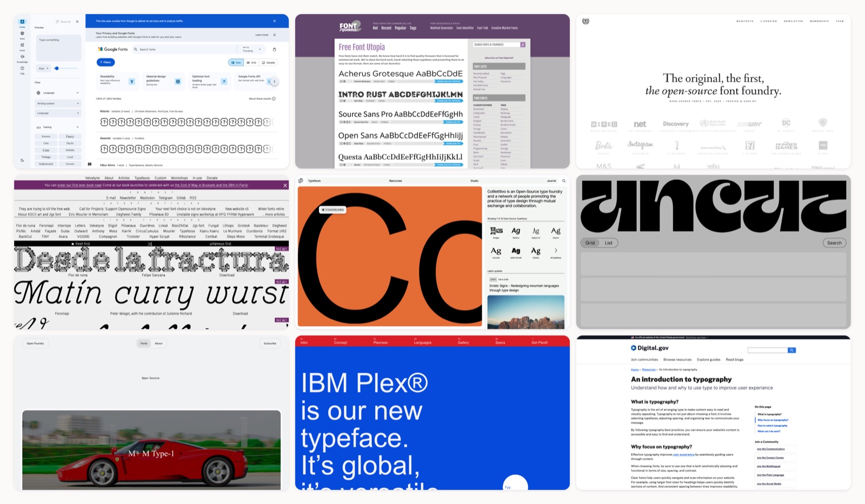Image resolution: width=865 pixels, height=504 pixels.
Task: Select Languages tab on IBM Plex page
Action: click(x=423, y=342)
